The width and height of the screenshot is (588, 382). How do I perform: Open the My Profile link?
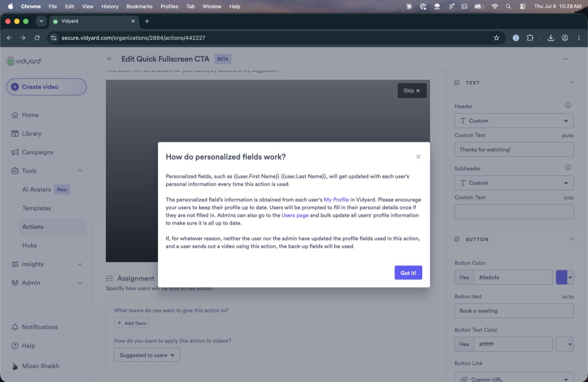tap(336, 200)
